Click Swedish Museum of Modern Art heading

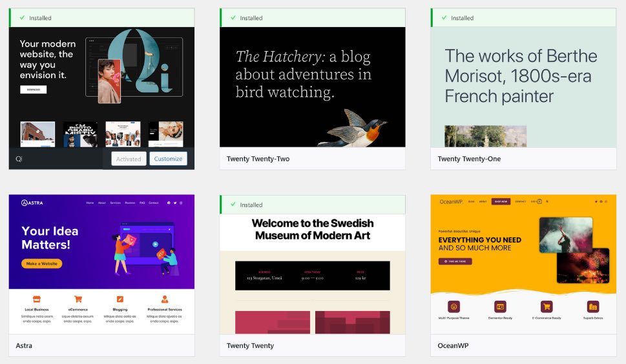click(x=313, y=229)
